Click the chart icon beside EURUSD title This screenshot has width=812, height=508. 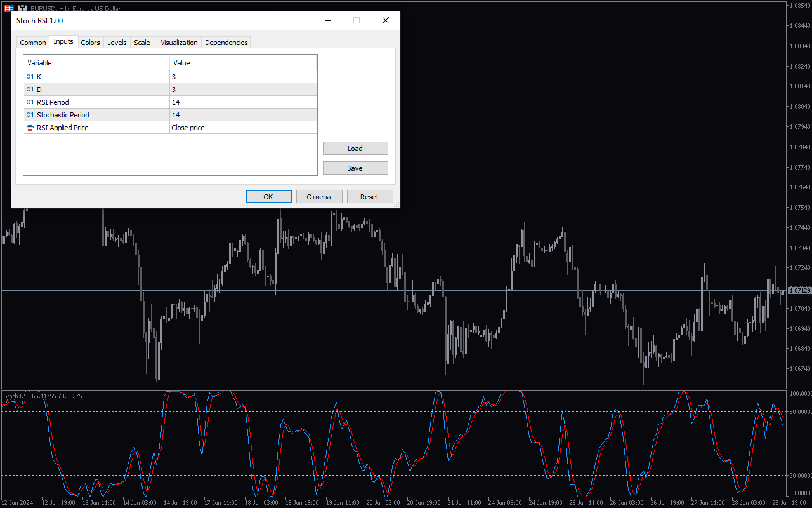click(22, 8)
